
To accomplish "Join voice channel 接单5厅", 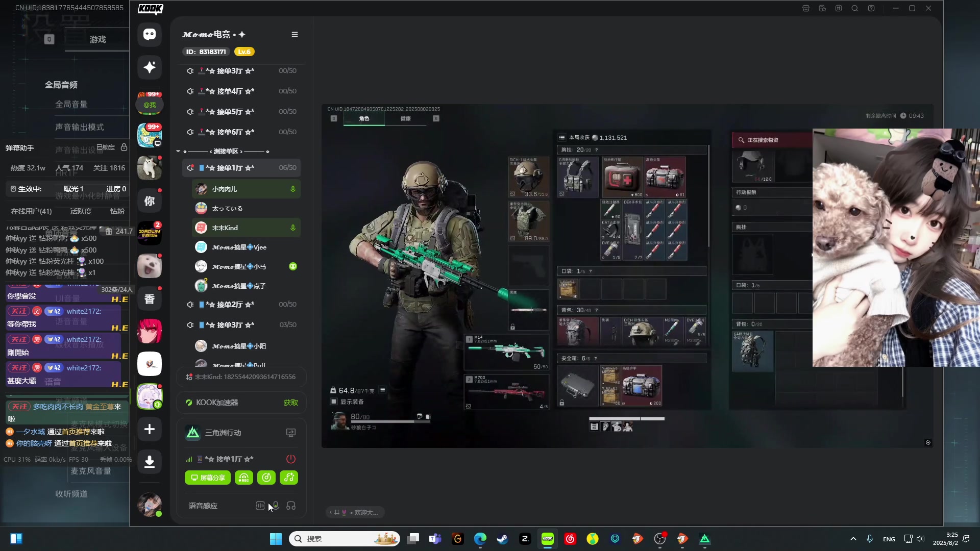I will point(241,112).
